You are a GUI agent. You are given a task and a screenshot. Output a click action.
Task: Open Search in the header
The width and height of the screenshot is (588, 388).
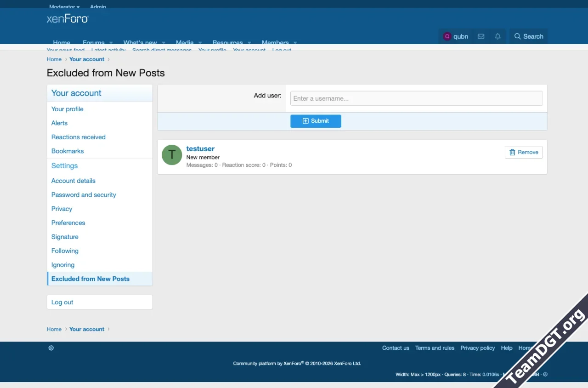click(528, 36)
